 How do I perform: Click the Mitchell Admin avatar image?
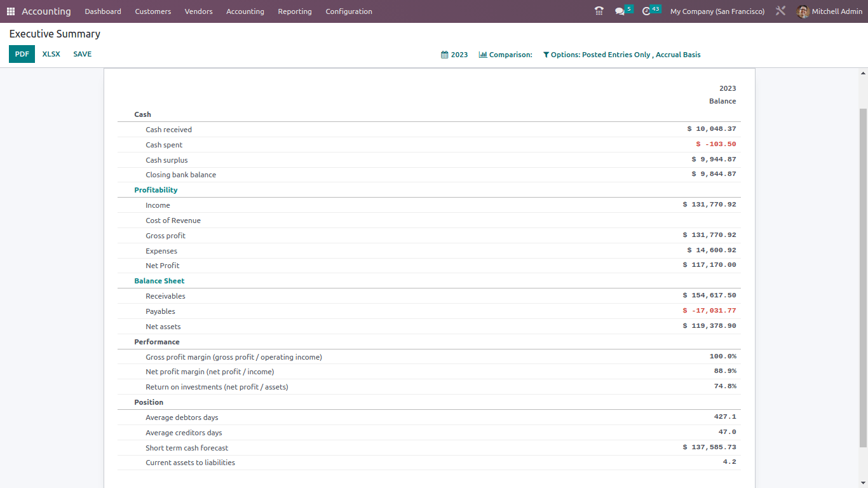pyautogui.click(x=803, y=11)
